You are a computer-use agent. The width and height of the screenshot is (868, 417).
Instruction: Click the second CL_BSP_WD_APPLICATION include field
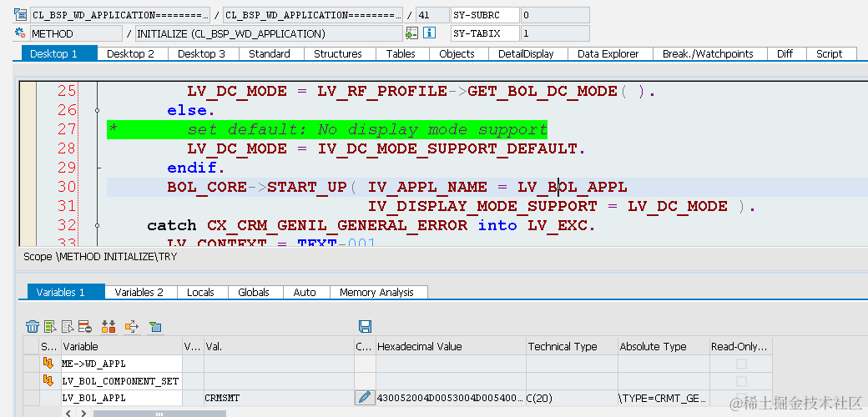313,15
